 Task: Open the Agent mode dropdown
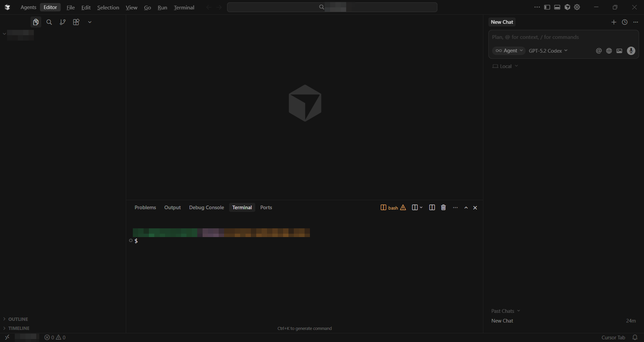click(509, 51)
